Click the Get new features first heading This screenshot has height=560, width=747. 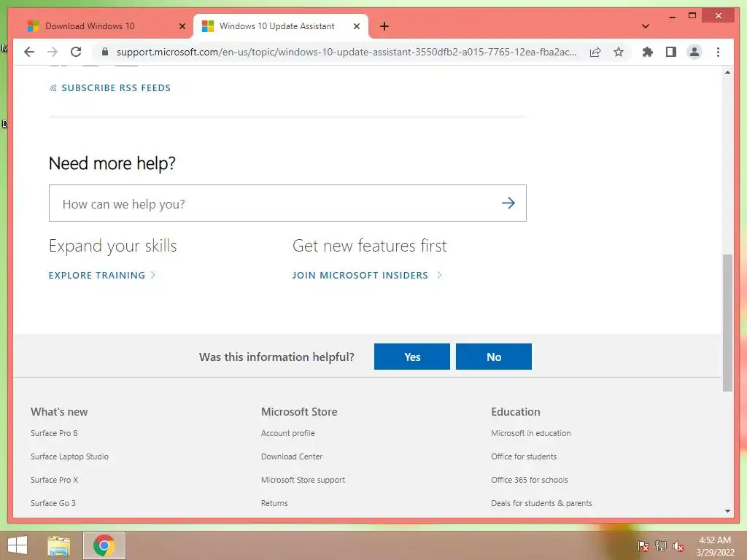(370, 246)
